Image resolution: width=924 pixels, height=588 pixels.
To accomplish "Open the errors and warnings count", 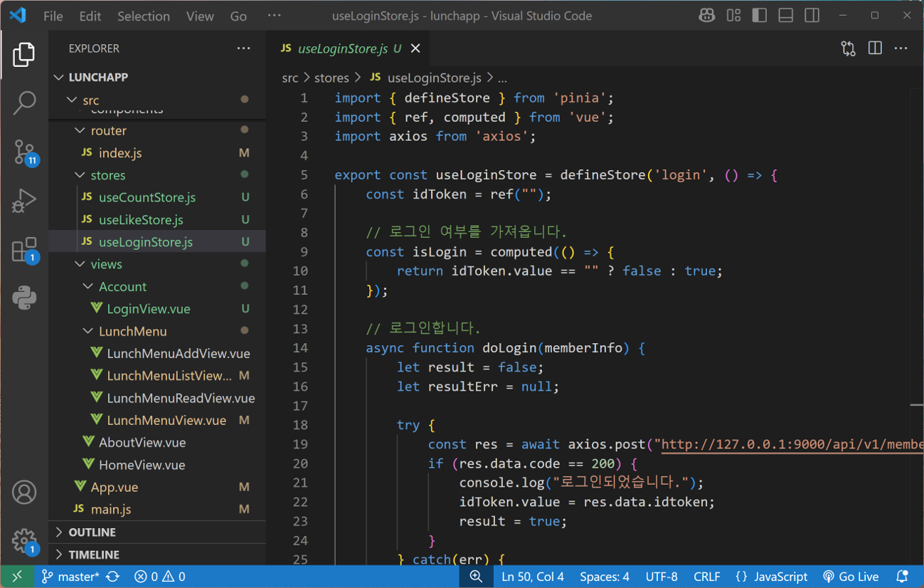I will [160, 577].
